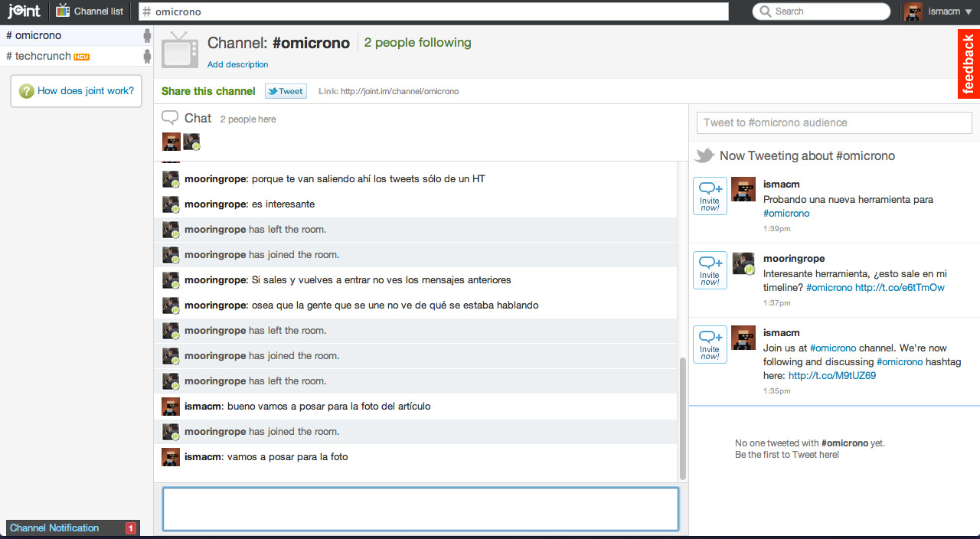Click Invite now on the 1:35pm tweet
980x539 pixels.
710,345
